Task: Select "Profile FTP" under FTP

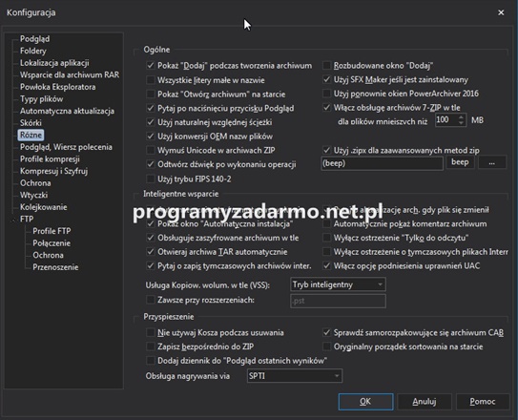Action: 52,231
